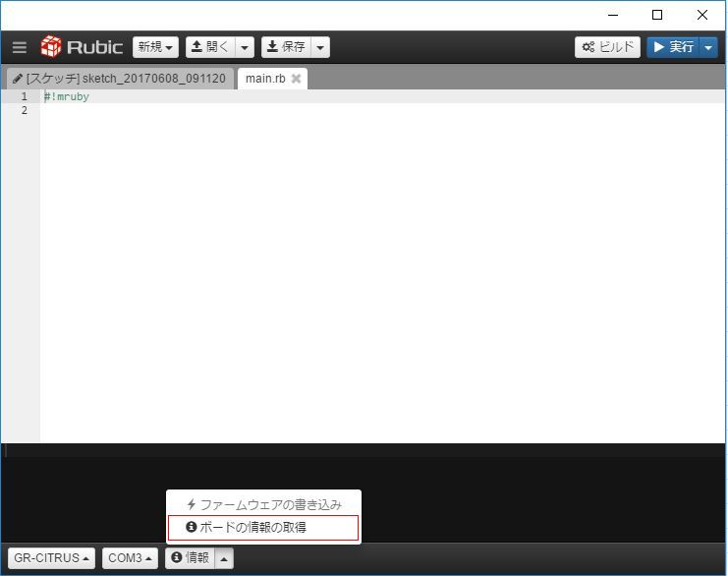Collapse the arrow beside 情報
Image resolution: width=728 pixels, height=576 pixels.
(x=224, y=558)
